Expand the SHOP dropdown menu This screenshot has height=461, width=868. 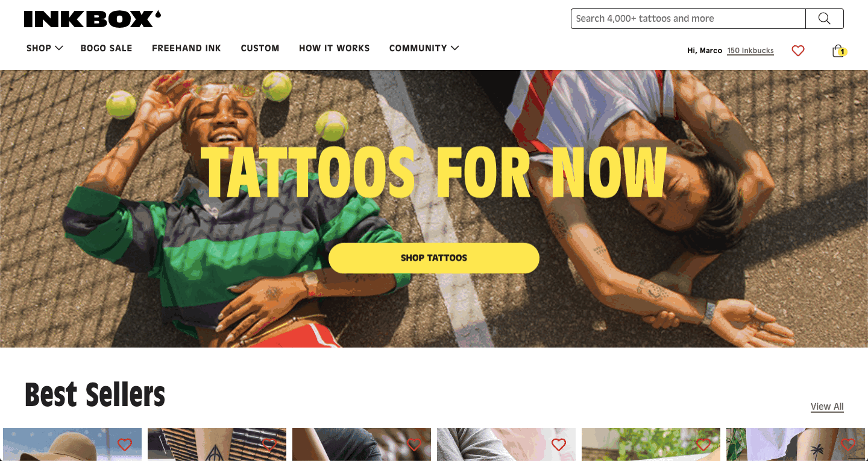click(45, 48)
